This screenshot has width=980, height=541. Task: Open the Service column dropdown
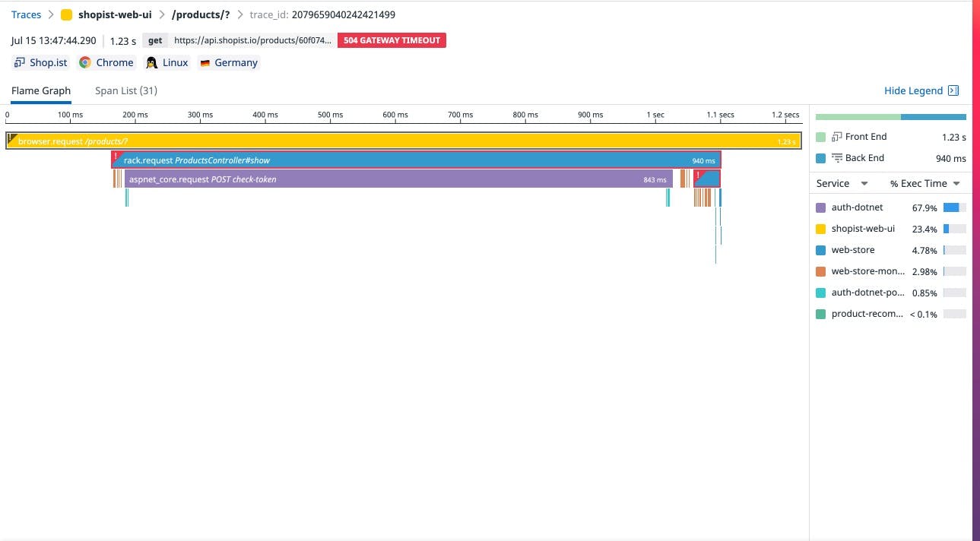[x=864, y=184]
